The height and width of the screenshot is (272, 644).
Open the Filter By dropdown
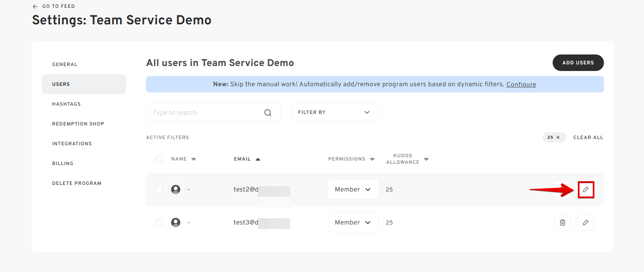tap(334, 112)
